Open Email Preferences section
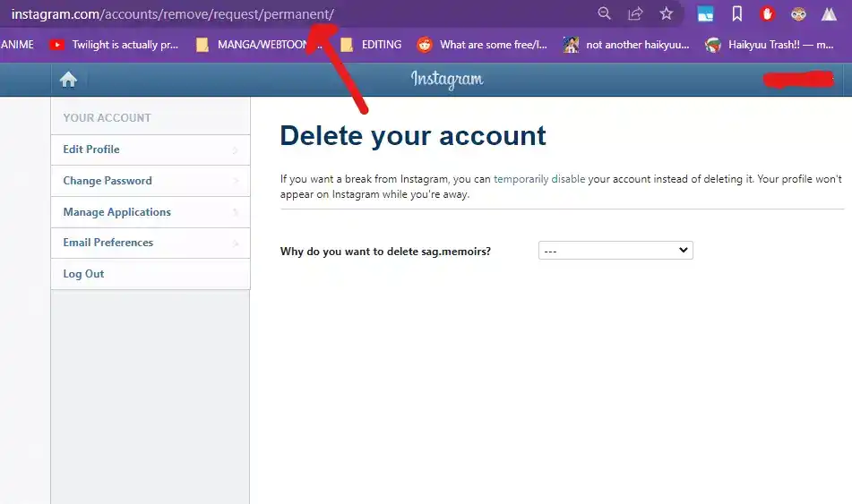852x504 pixels. 151,243
